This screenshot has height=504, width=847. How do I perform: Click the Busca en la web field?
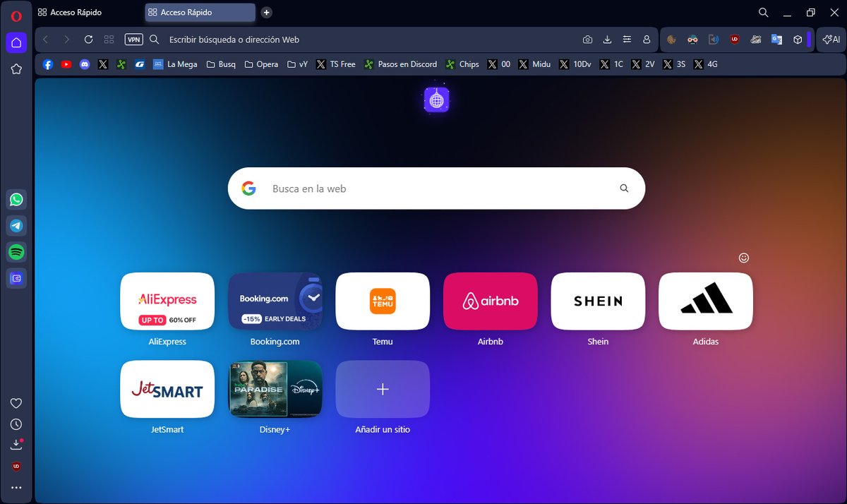tap(436, 188)
